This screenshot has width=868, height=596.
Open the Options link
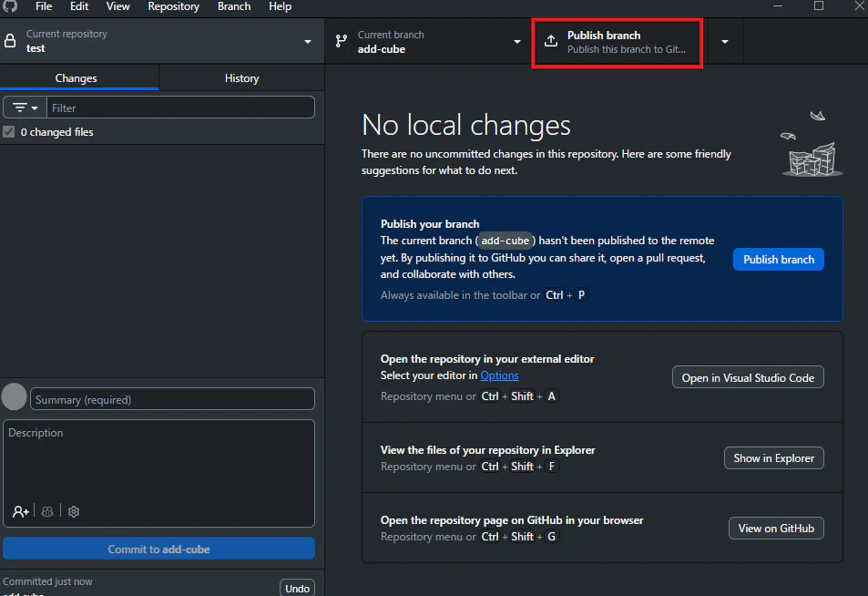click(x=499, y=375)
